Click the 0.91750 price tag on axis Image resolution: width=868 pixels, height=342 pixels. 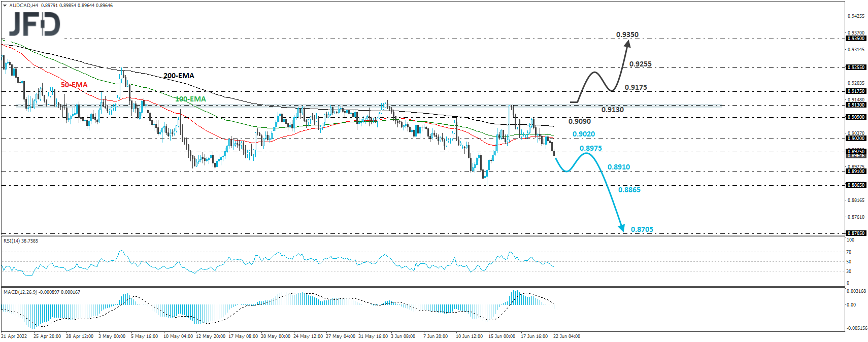856,92
